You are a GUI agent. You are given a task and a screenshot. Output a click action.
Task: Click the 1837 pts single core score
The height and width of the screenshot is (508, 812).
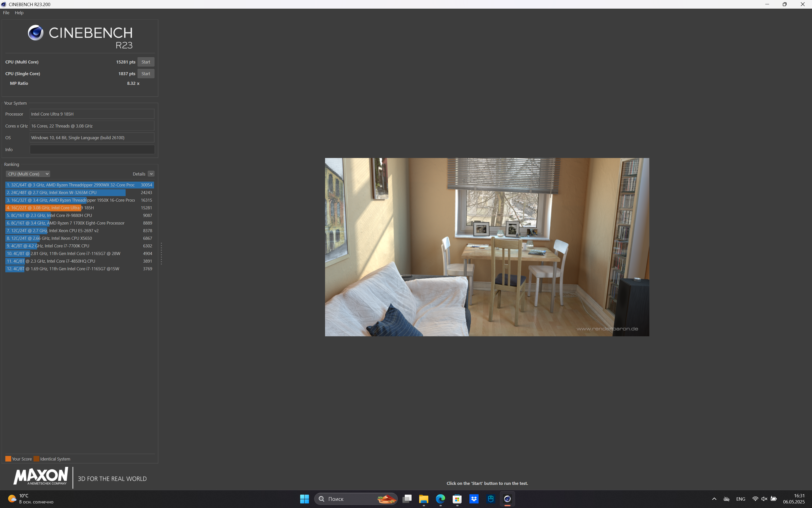pos(127,74)
